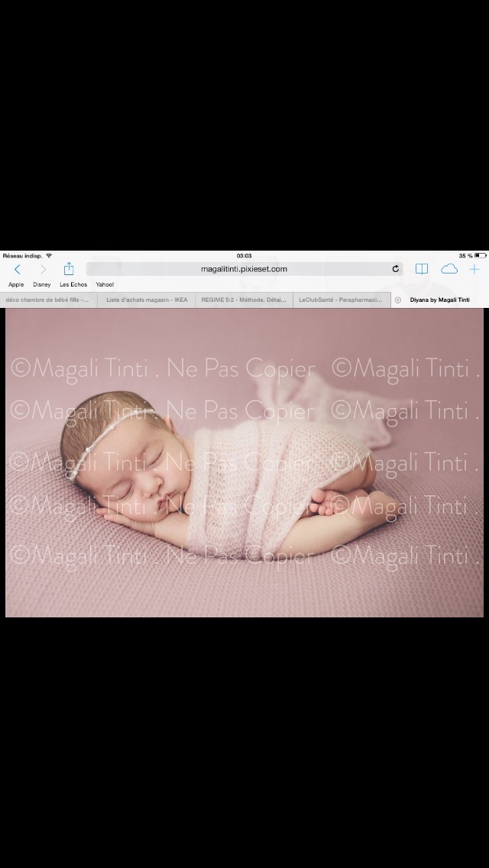This screenshot has height=868, width=489.
Task: Click the magalitinti.pixieset.com address bar
Action: point(243,269)
